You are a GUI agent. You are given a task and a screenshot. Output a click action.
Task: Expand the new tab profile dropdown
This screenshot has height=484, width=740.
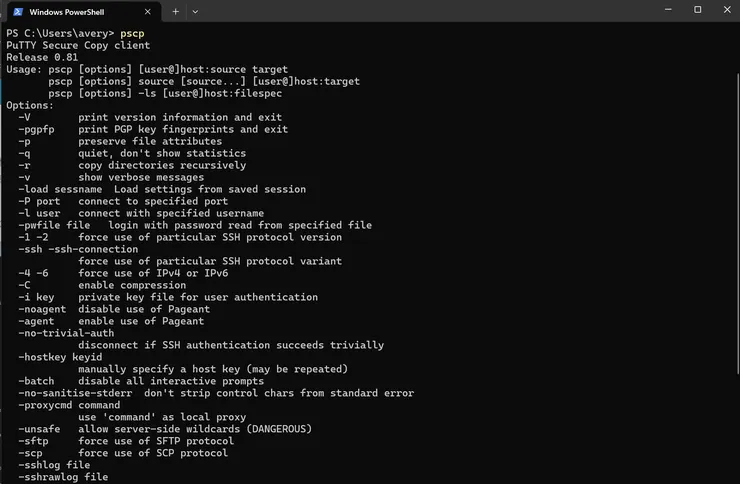[x=195, y=11]
